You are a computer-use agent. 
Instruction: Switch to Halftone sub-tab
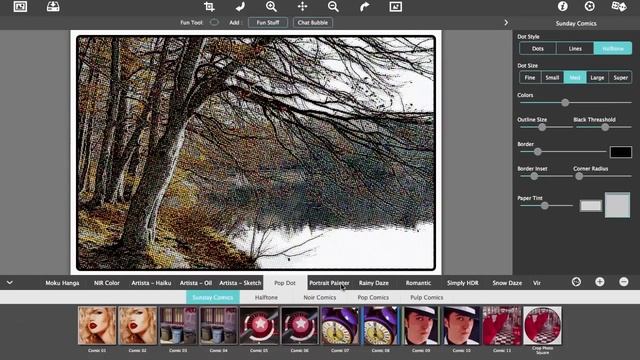(x=266, y=297)
